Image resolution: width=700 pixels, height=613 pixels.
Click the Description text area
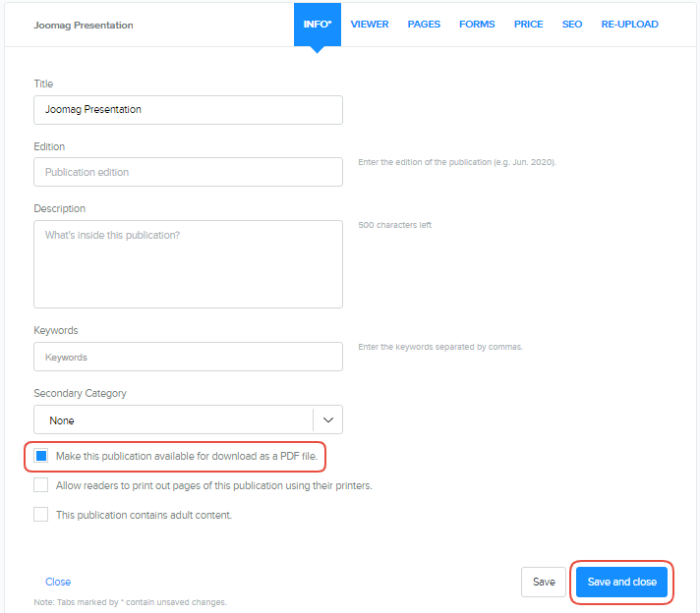coord(188,263)
